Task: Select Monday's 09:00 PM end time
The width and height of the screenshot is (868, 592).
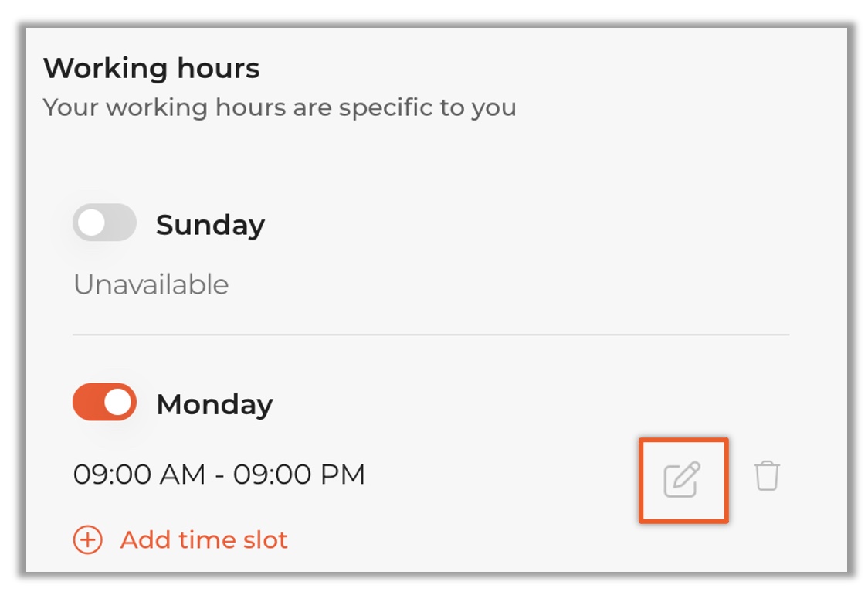Action: coord(299,475)
